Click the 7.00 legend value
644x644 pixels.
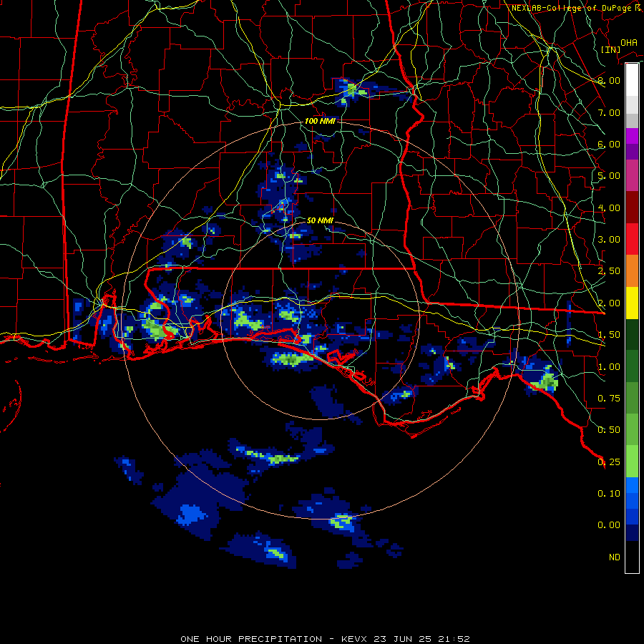tap(609, 112)
